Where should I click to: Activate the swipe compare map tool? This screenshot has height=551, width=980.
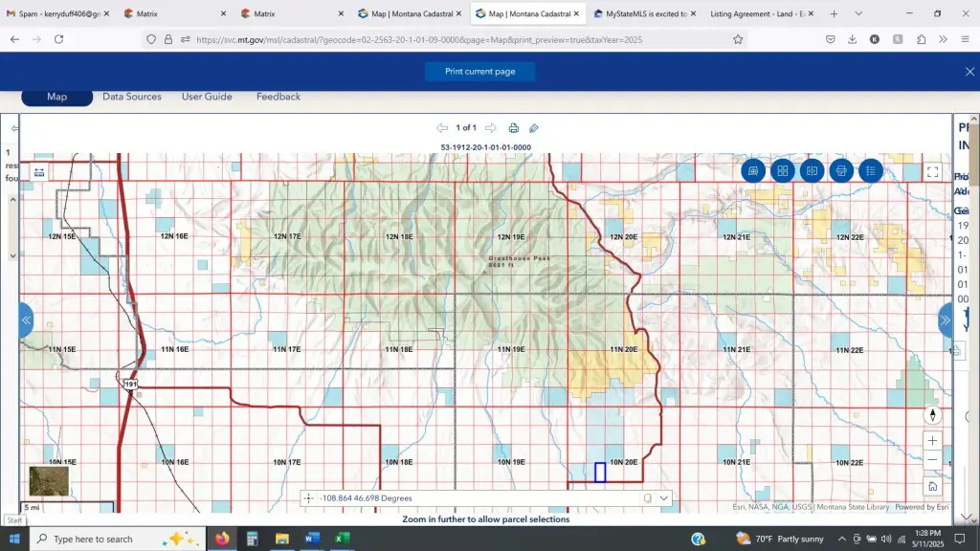tap(812, 171)
